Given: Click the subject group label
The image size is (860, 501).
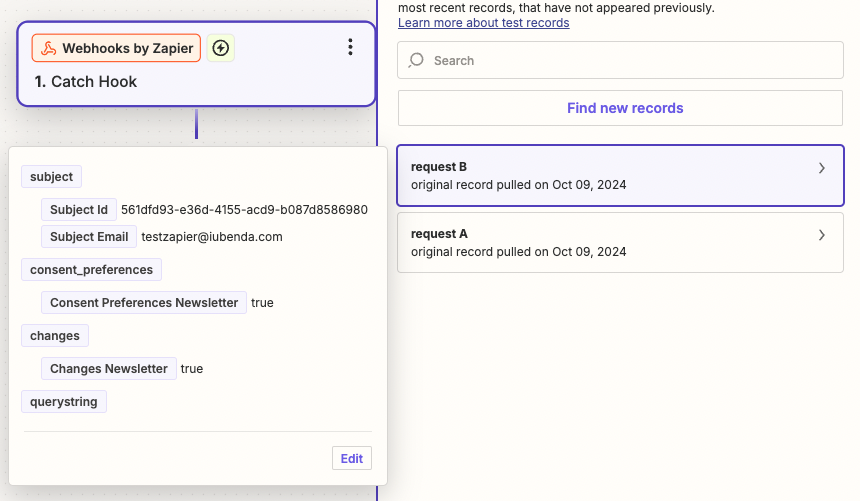Looking at the screenshot, I should [52, 177].
